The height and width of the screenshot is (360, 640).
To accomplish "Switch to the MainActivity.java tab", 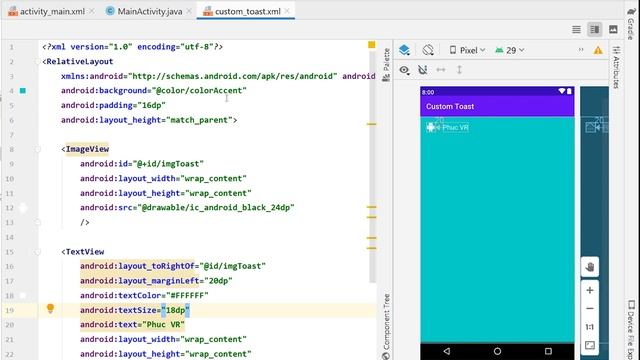I will [144, 11].
